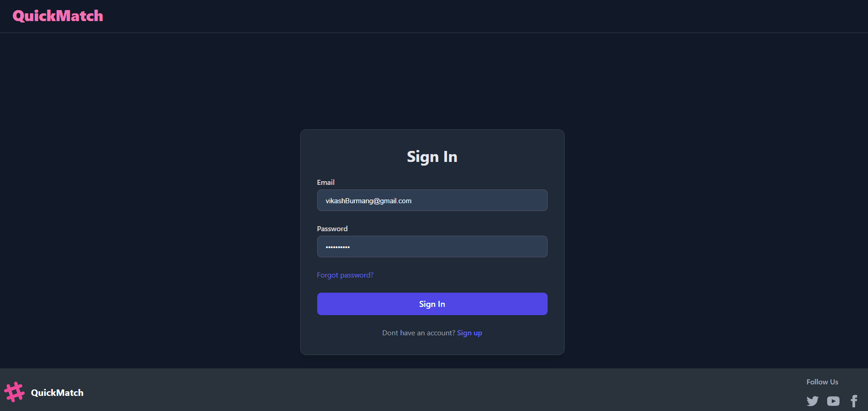Open the YouTube icon in footer
Screen dimensions: 868x411
point(833,401)
